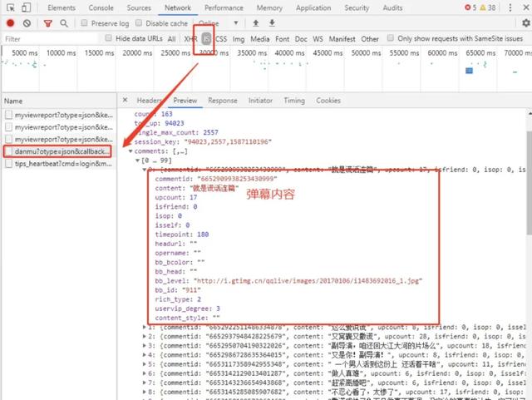Filter requests by WS type
The width and height of the screenshot is (532, 400).
pyautogui.click(x=318, y=39)
